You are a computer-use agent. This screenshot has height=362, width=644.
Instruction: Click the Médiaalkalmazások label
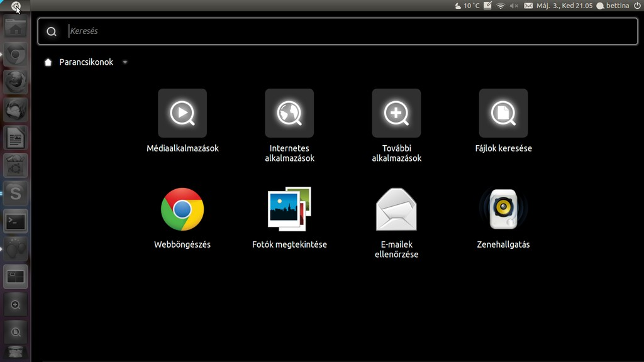(x=182, y=148)
